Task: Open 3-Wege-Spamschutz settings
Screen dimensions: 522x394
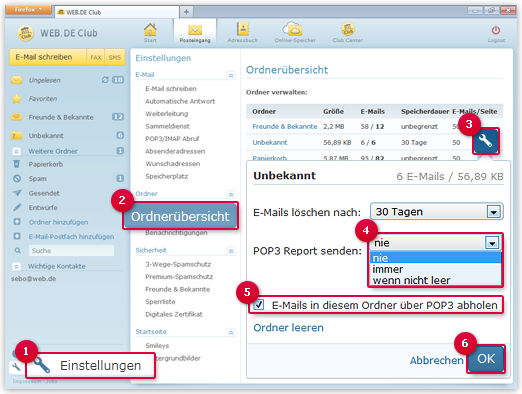Action: click(x=178, y=264)
